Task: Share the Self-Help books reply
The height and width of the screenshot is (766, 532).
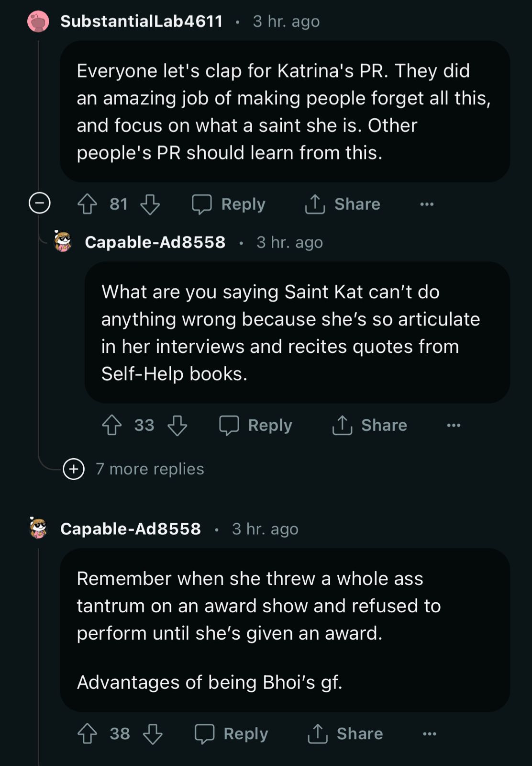Action: click(369, 425)
